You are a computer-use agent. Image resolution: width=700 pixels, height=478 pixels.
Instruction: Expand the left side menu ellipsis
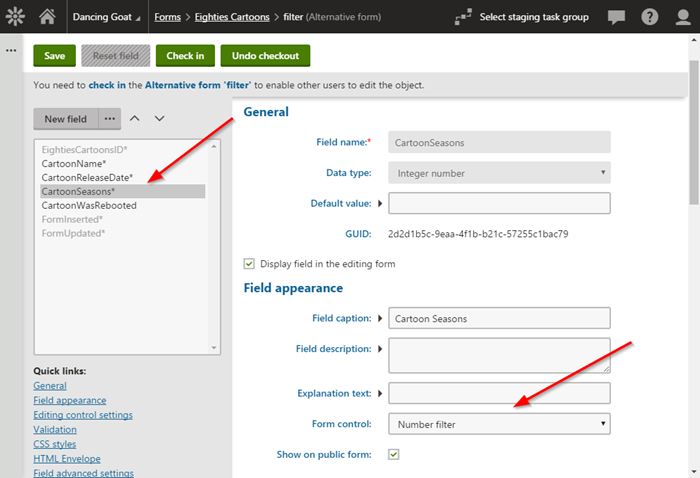[11, 50]
